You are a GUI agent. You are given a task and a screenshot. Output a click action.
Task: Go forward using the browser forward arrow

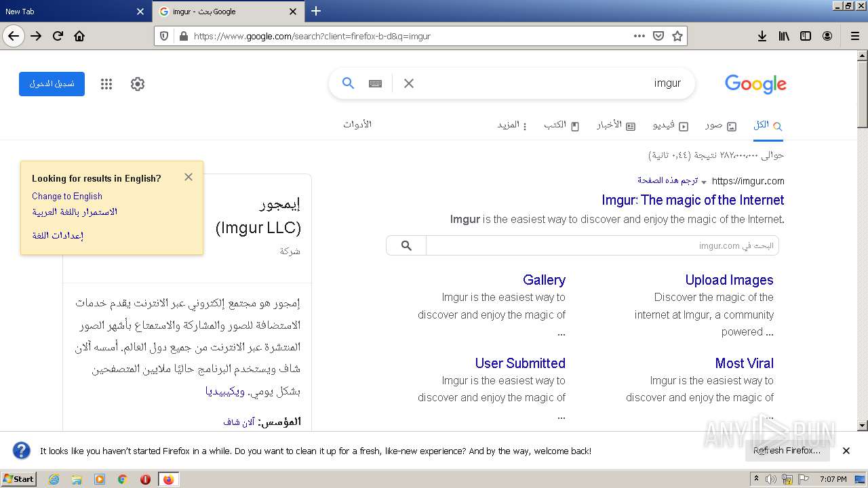point(36,36)
